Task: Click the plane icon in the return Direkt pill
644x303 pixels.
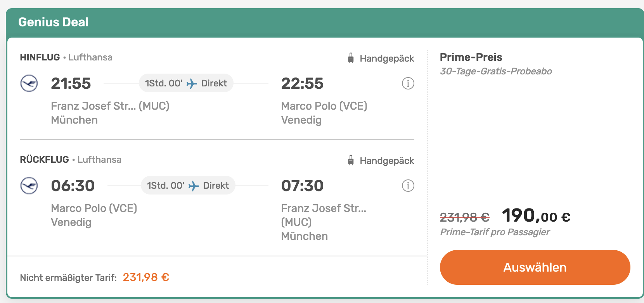Action: pos(194,186)
